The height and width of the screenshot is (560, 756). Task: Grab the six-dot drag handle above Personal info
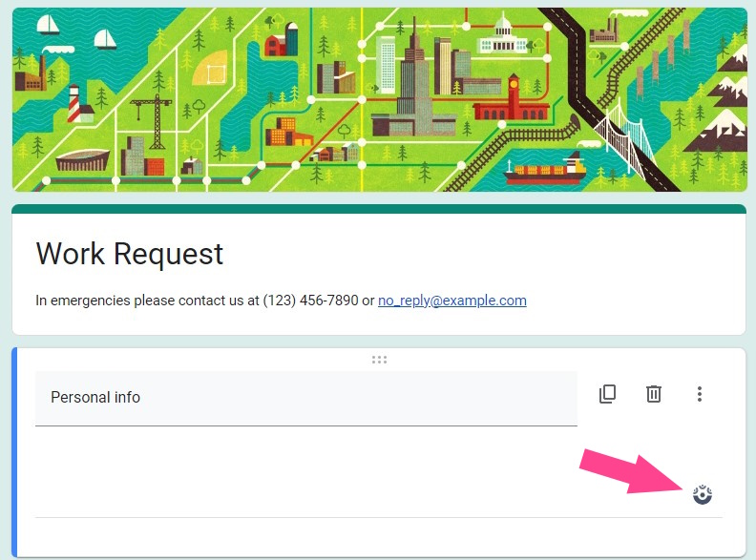tap(379, 360)
